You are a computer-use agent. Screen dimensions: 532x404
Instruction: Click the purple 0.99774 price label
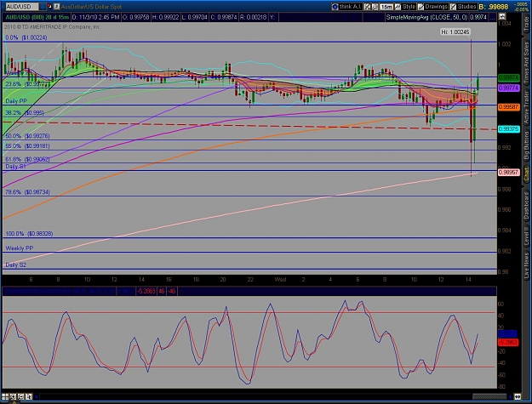(508, 88)
